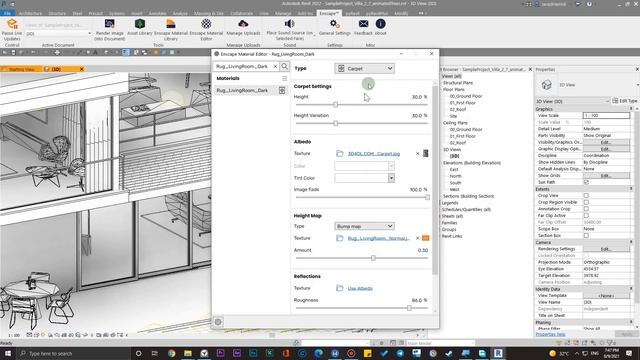Switch to the Collaborate ribbon tab
The width and height of the screenshot is (640, 360).
click(241, 13)
